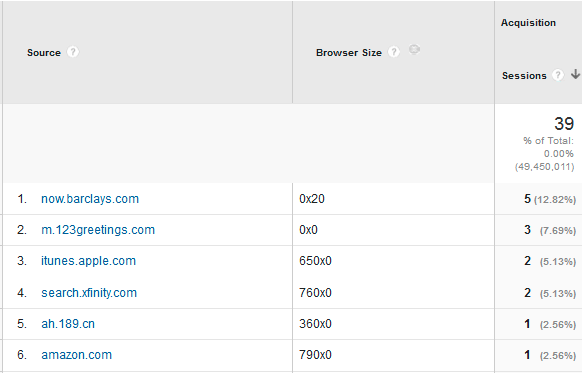Open the ah.189.cn source link
Image resolution: width=582 pixels, height=373 pixels.
point(68,324)
